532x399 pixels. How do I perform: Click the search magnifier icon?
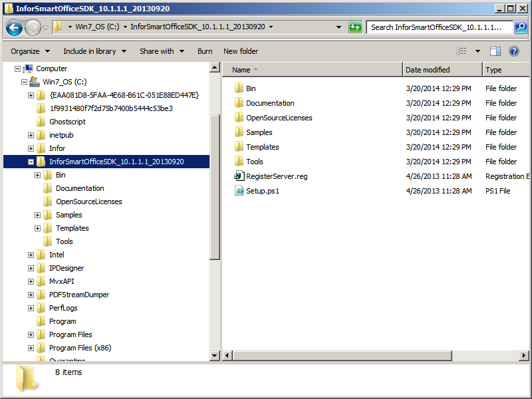[521, 27]
